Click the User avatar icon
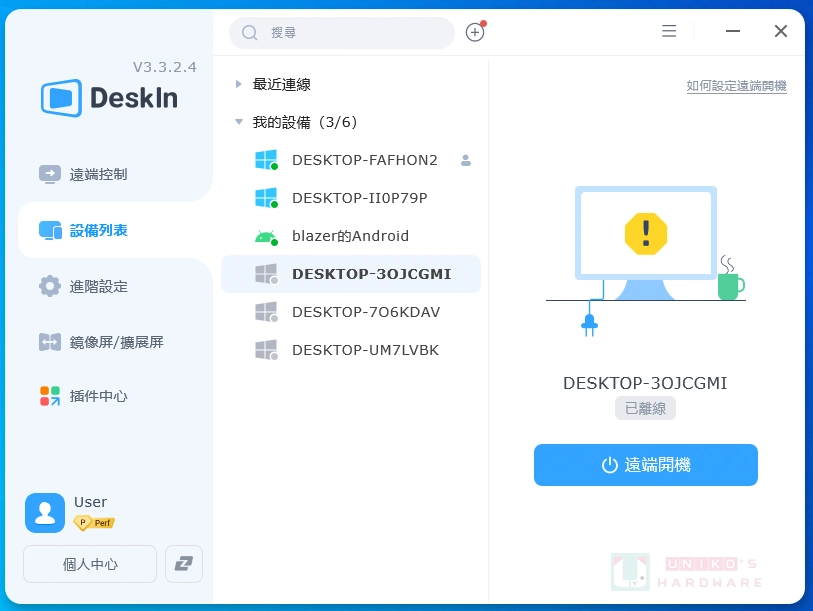The image size is (813, 611). tap(44, 512)
